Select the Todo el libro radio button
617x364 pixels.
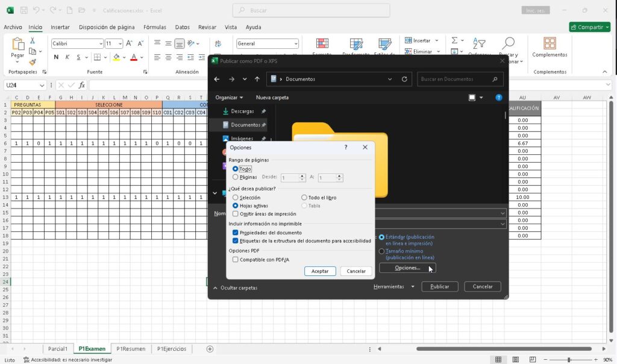point(304,198)
